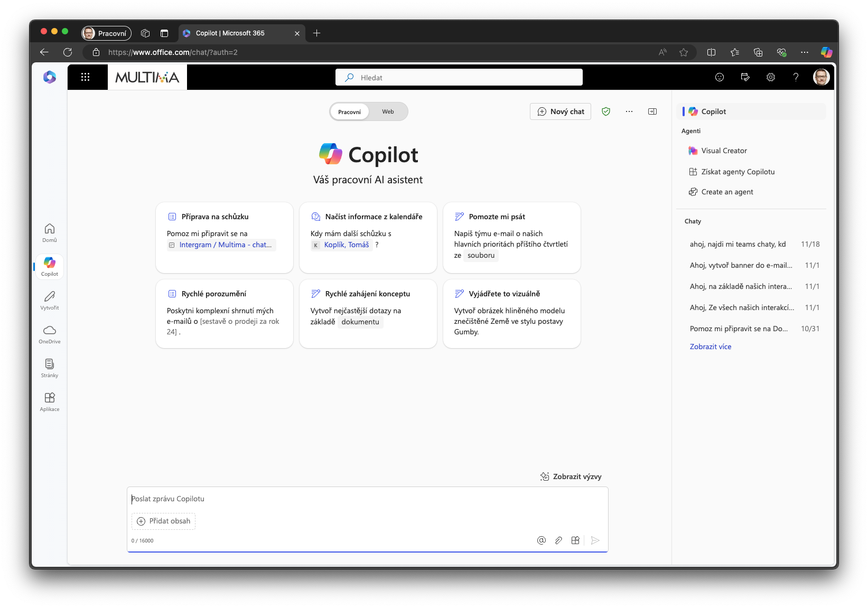The width and height of the screenshot is (868, 608).
Task: Select Create an agent
Action: 751,192
